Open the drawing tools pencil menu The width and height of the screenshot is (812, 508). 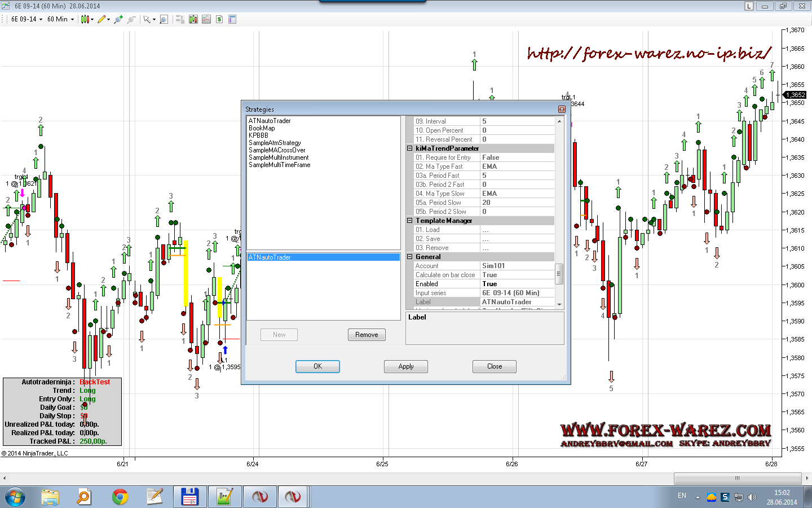tap(103, 19)
